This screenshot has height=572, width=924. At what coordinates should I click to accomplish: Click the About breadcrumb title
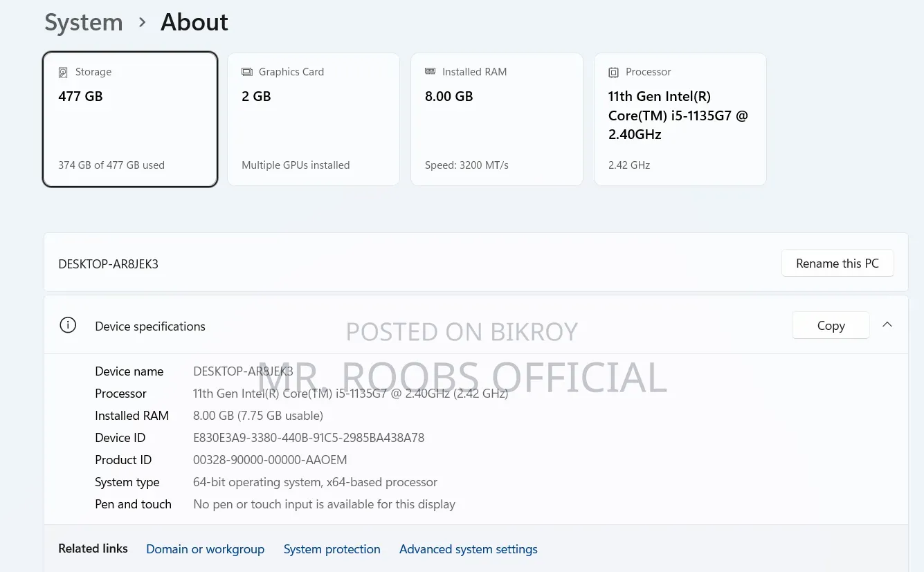(x=194, y=22)
